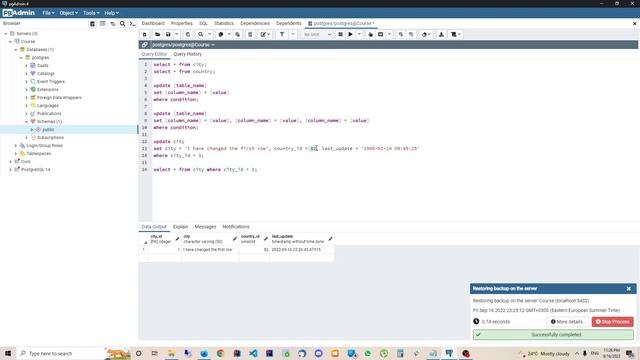Click edit pencil on city column header
The image size is (640, 360).
pos(235,239)
